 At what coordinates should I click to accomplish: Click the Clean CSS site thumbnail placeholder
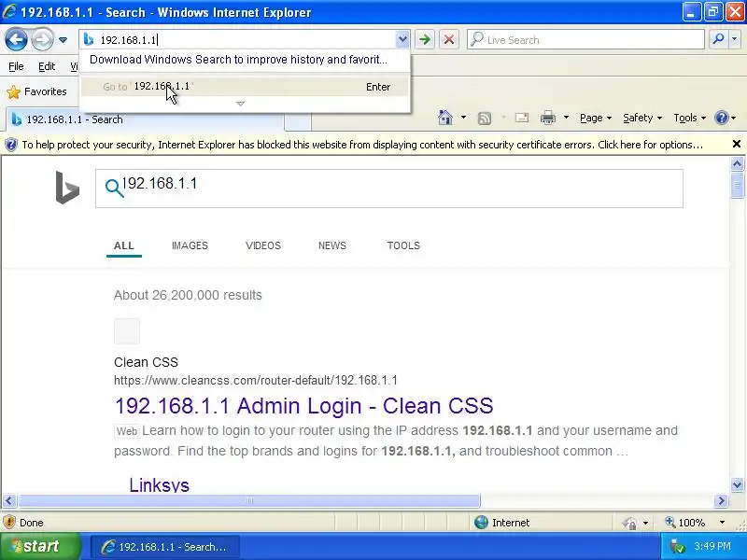point(127,331)
